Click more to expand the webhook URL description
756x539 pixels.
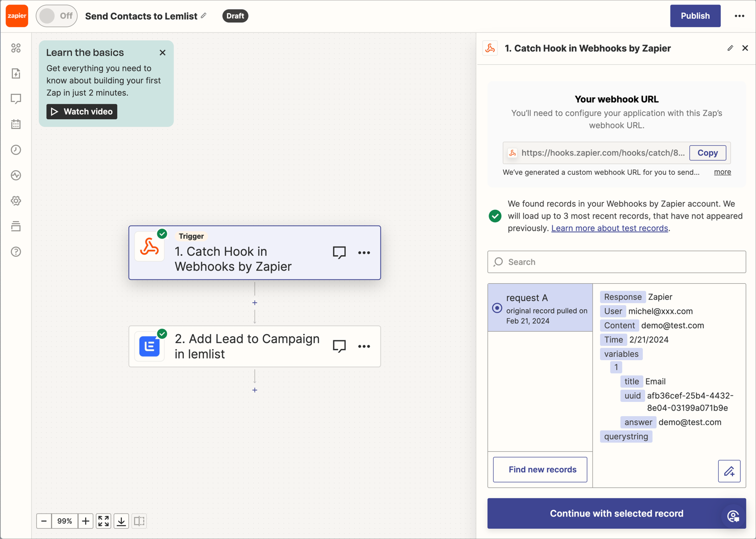[722, 172]
